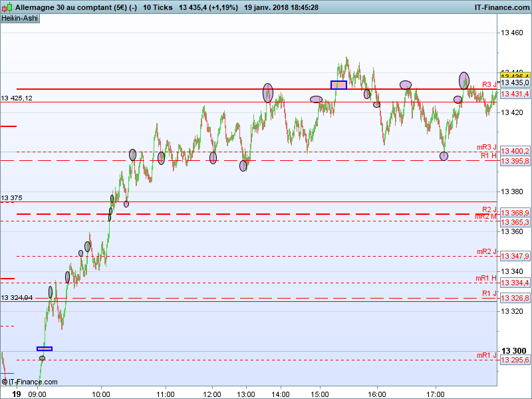Screen dimensions: 532x399
Task: Click the Heikin-Ashi label button
Action: coord(20,19)
